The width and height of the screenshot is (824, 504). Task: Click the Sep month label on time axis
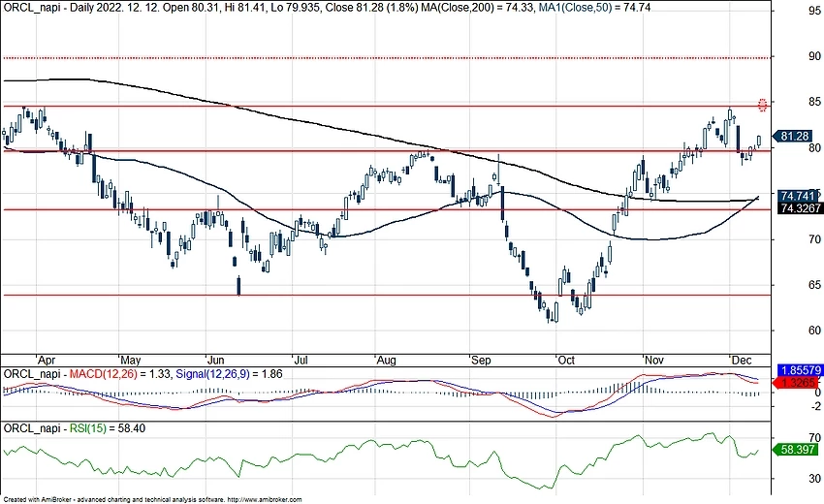[481, 361]
